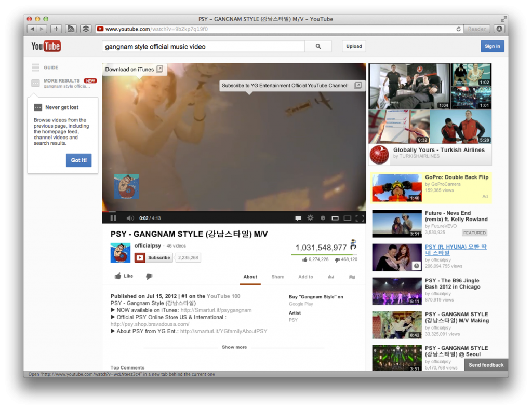Open the smarturl.it/YGfamilyAboutPSY link
Screen dimensions: 532x410
223,332
